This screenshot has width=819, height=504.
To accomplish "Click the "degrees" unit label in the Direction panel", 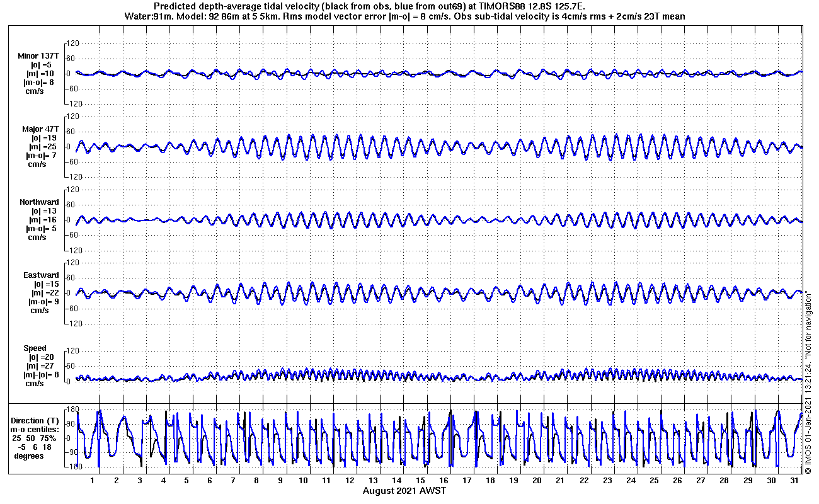I will 29,455.
